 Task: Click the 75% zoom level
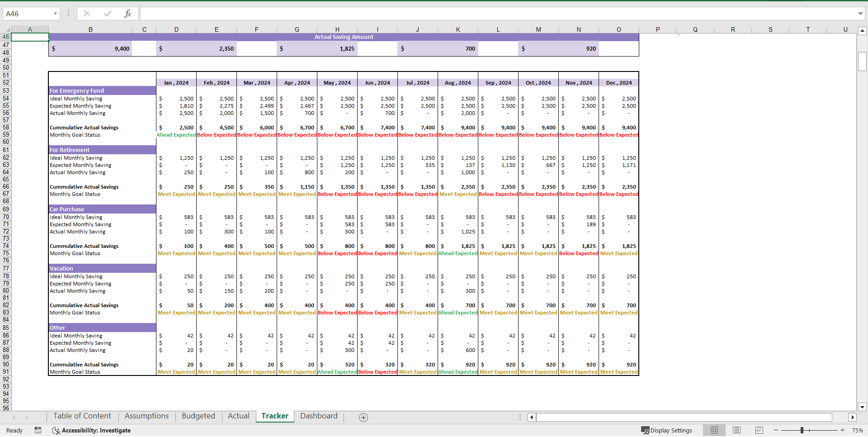click(857, 430)
